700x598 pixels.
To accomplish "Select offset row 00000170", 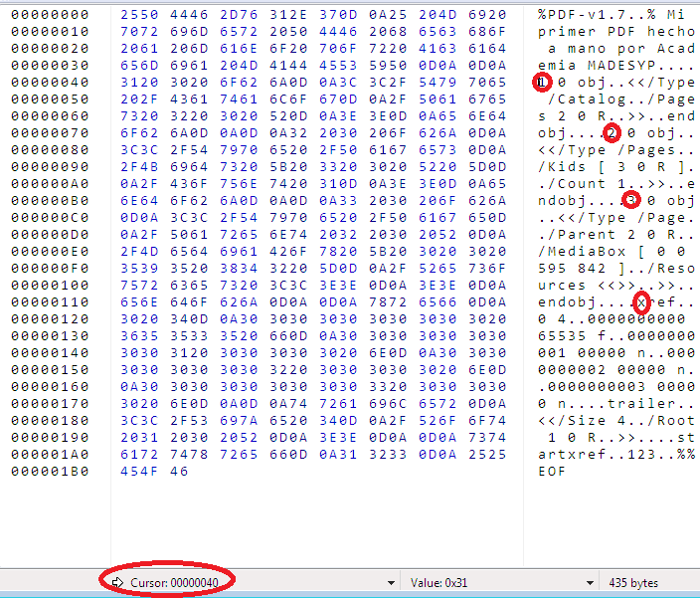I will [50, 404].
